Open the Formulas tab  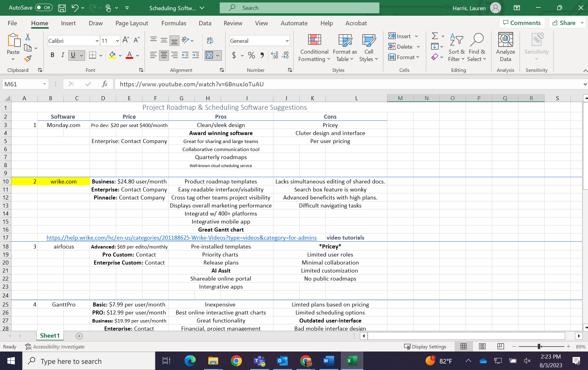(174, 23)
